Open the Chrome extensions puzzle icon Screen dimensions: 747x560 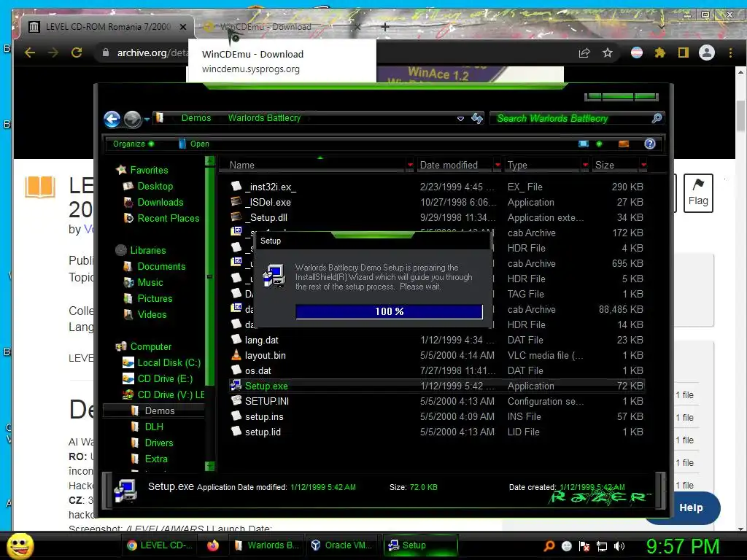(x=659, y=52)
